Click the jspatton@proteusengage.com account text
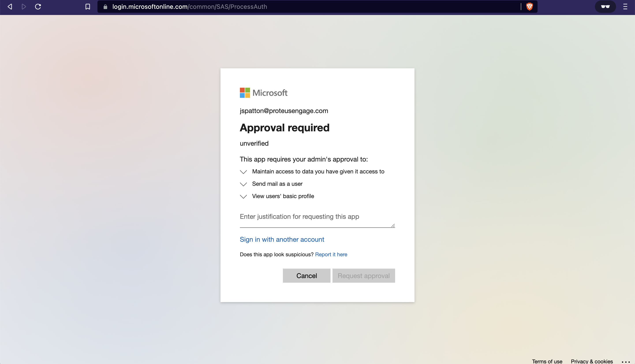The image size is (635, 364). 284,111
